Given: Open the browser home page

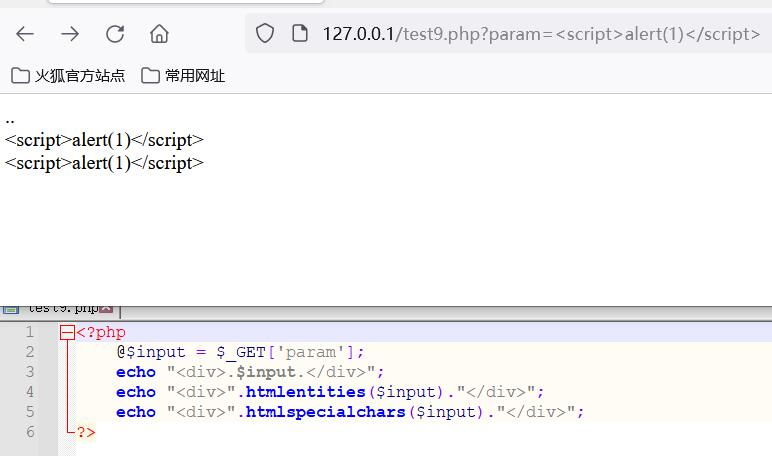Looking at the screenshot, I should (x=159, y=34).
